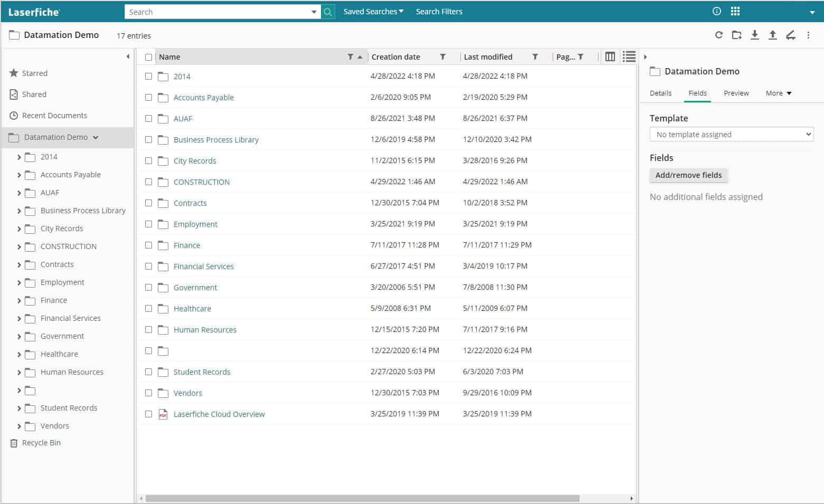Click the Laserfiche logo

(x=34, y=12)
